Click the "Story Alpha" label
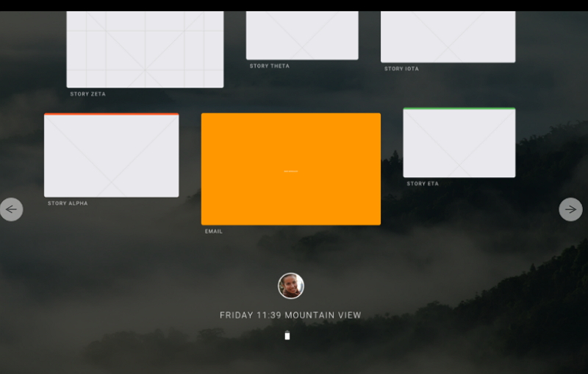This screenshot has height=374, width=588. (68, 204)
